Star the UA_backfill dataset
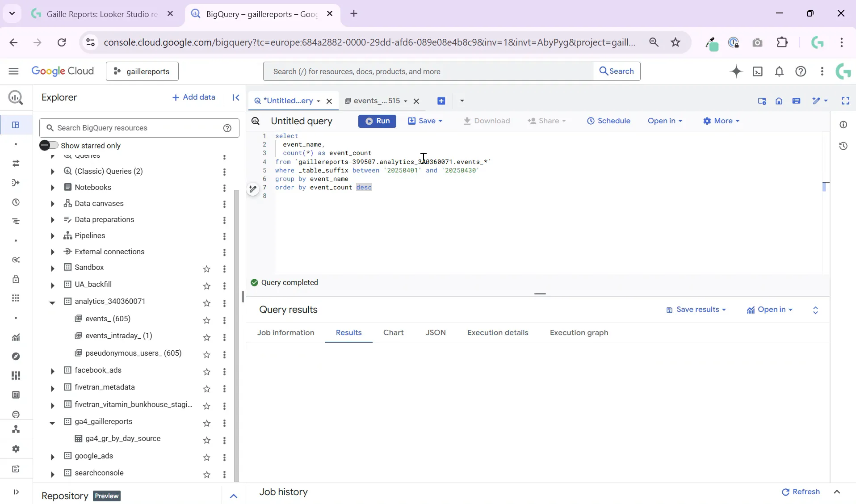 click(x=206, y=286)
